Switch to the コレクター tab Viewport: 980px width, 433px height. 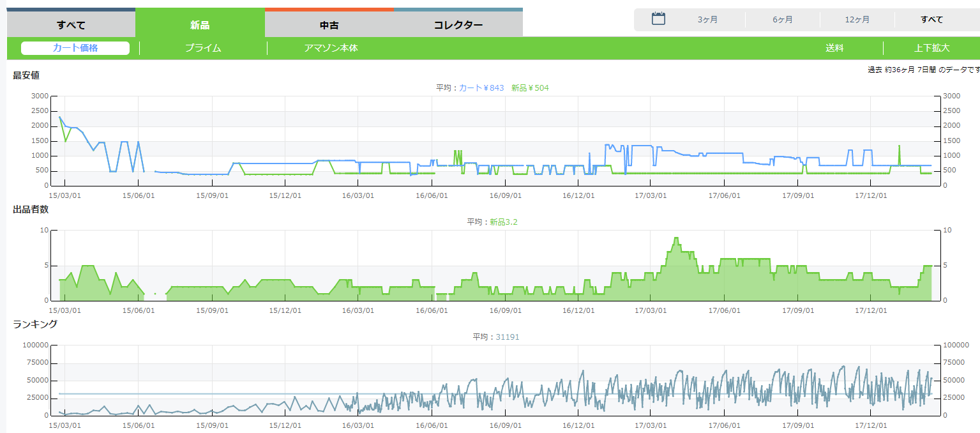(x=458, y=25)
